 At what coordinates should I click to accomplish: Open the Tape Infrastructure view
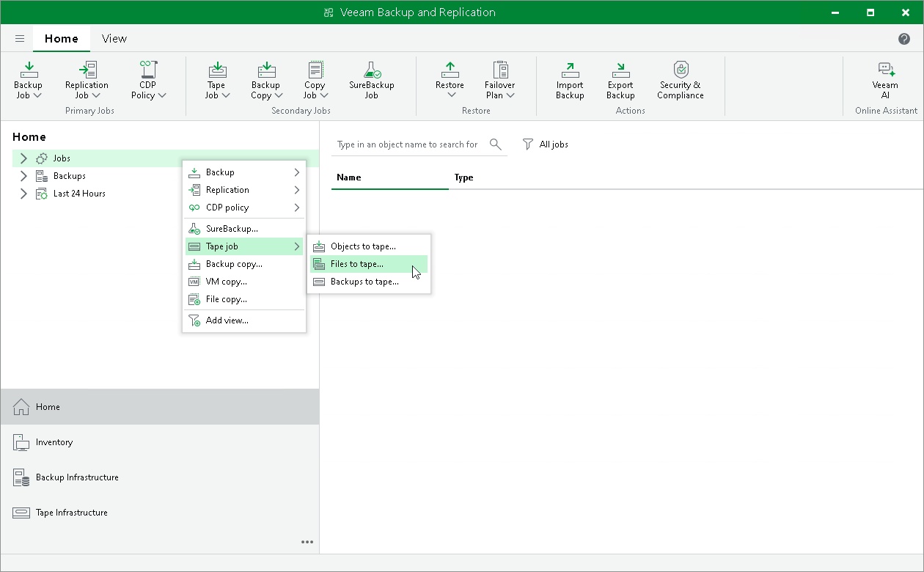70,512
